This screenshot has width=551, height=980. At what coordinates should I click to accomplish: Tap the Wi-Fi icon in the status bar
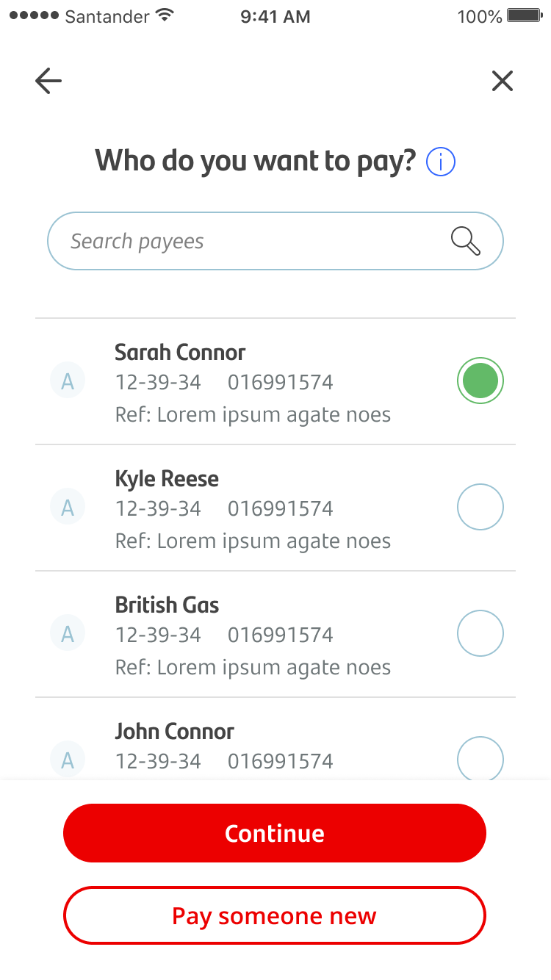[166, 15]
